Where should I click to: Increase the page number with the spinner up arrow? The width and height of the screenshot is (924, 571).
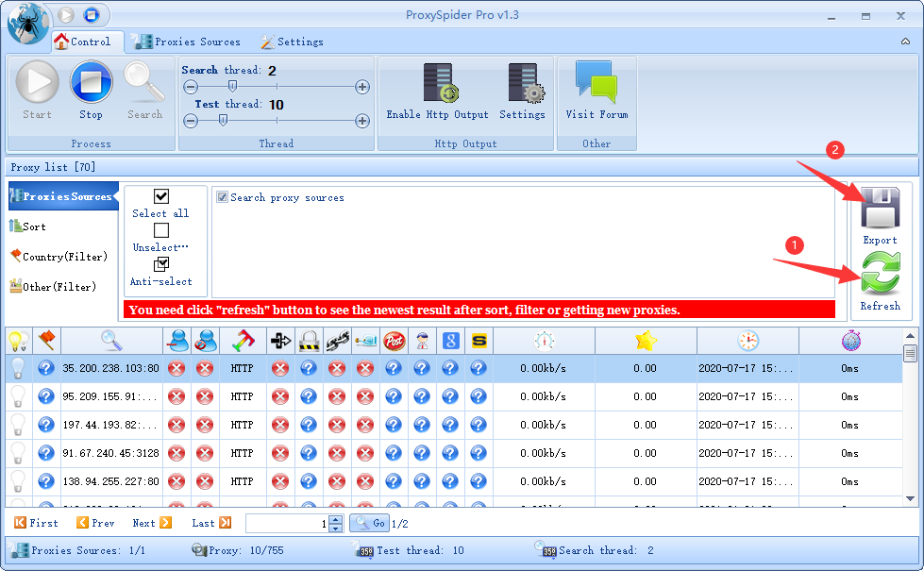pos(336,518)
